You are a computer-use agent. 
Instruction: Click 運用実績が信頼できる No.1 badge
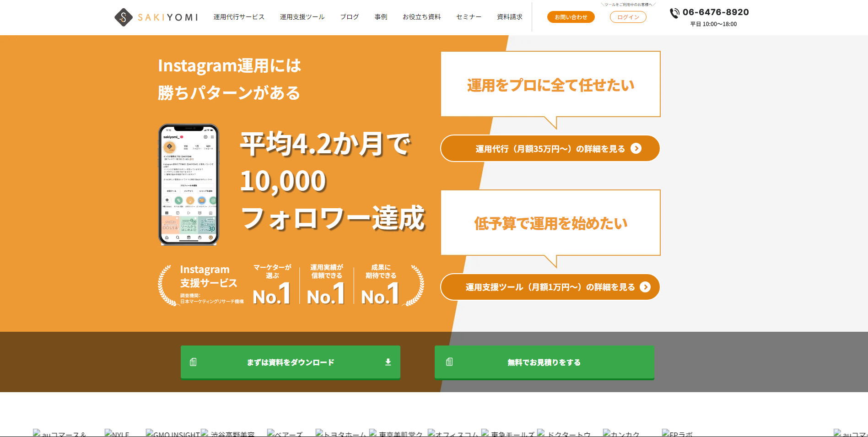tap(326, 284)
